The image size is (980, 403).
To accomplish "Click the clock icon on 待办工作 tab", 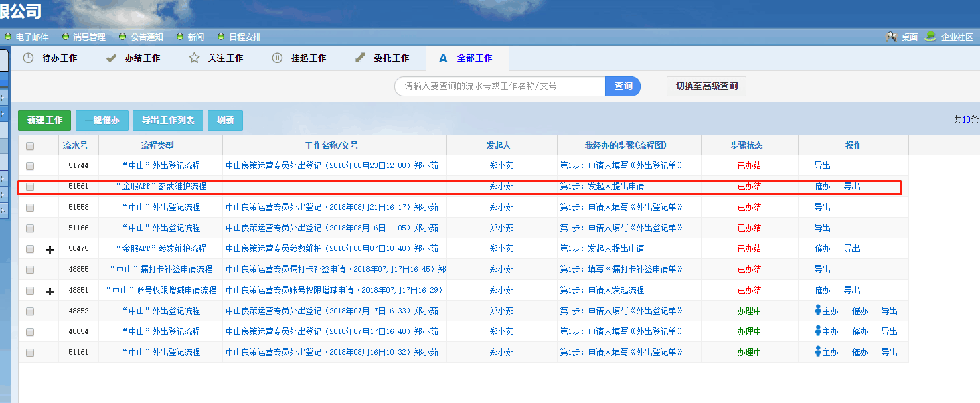I will (28, 58).
